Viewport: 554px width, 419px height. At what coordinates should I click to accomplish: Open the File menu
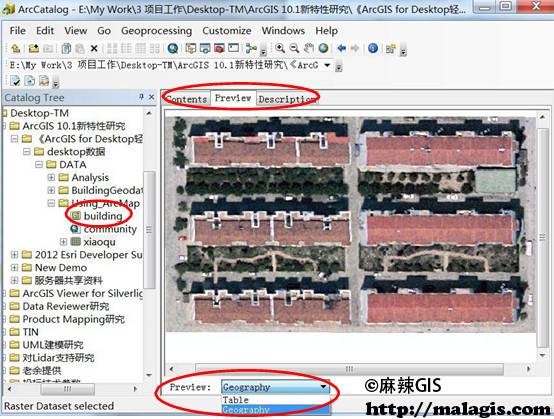(18, 31)
